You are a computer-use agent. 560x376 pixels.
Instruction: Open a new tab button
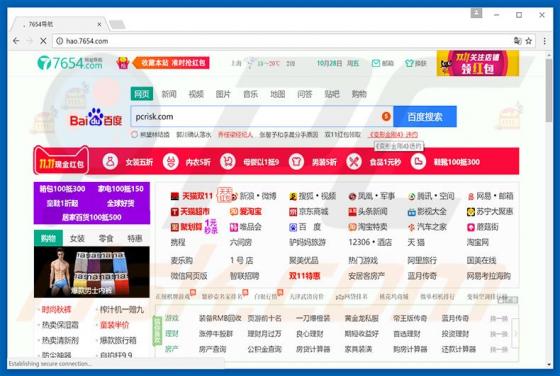(117, 25)
